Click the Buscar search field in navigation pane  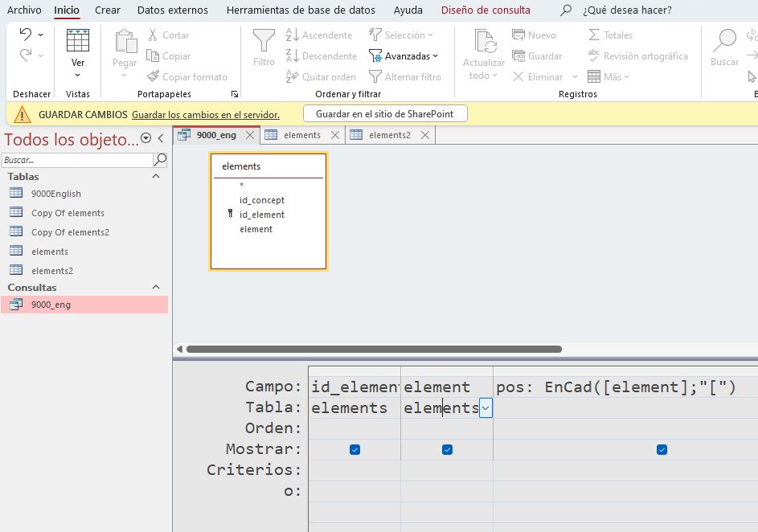(77, 160)
